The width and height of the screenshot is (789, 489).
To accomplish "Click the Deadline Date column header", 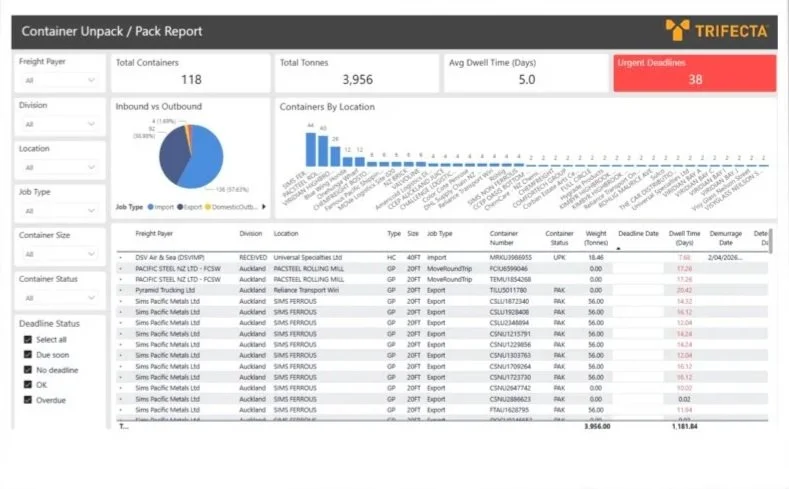I will point(638,233).
